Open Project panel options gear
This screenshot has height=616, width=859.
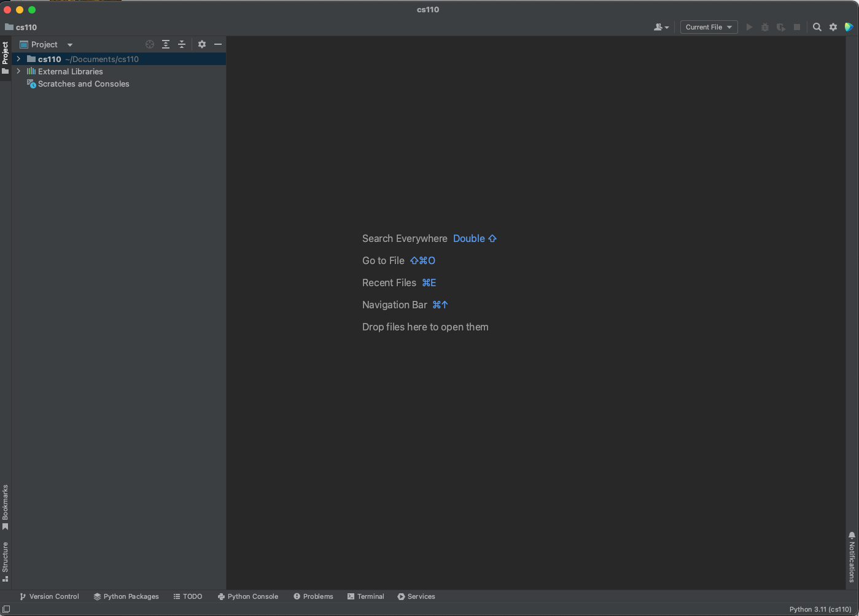coord(202,44)
